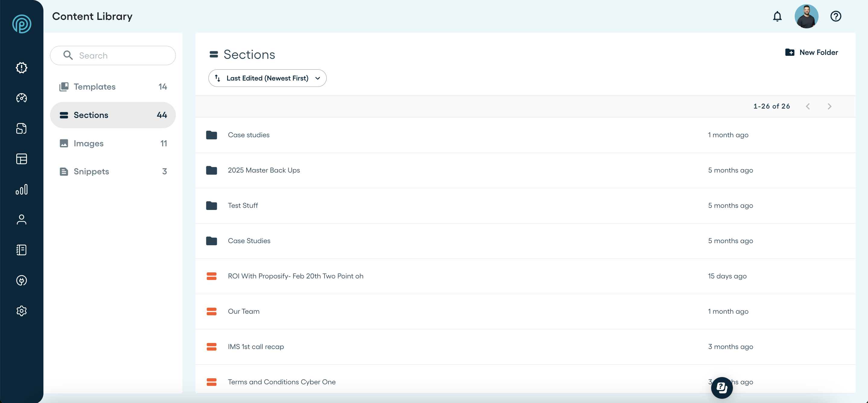Focus the Search input field

click(113, 56)
